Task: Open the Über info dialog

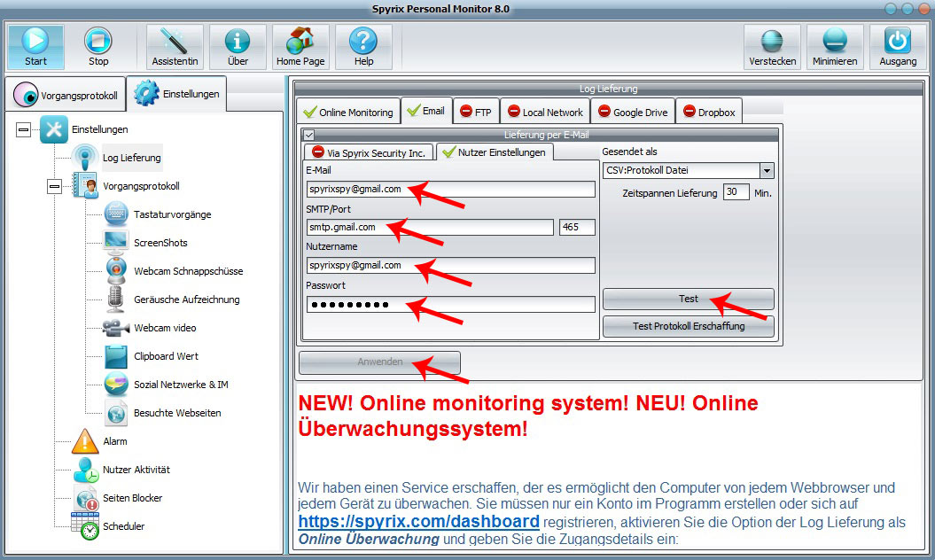Action: (x=238, y=46)
